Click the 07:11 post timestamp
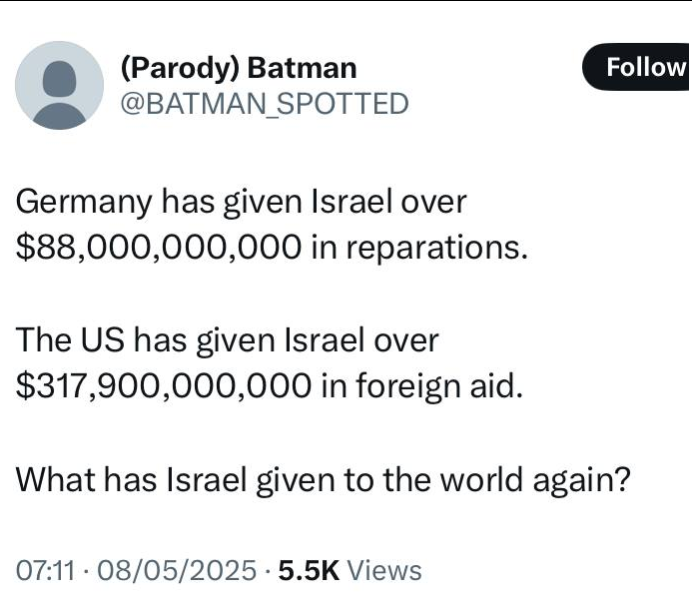This screenshot has height=616, width=692. point(45,570)
